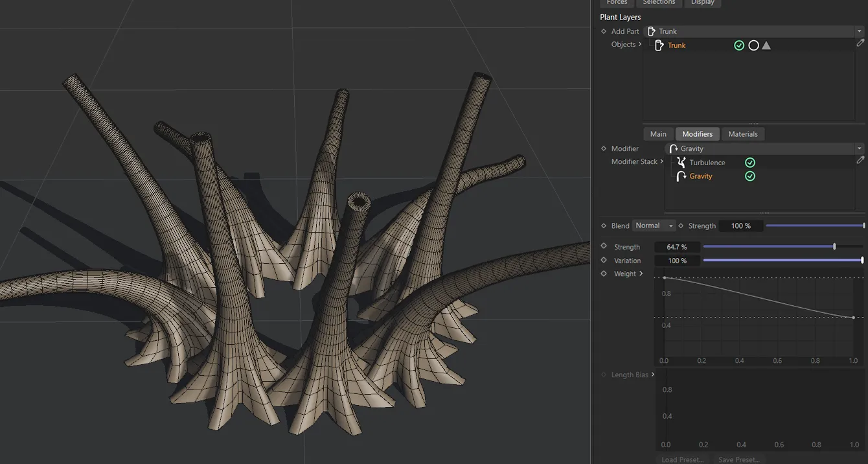The width and height of the screenshot is (868, 464).
Task: Open the Display panel tab
Action: pos(703,3)
